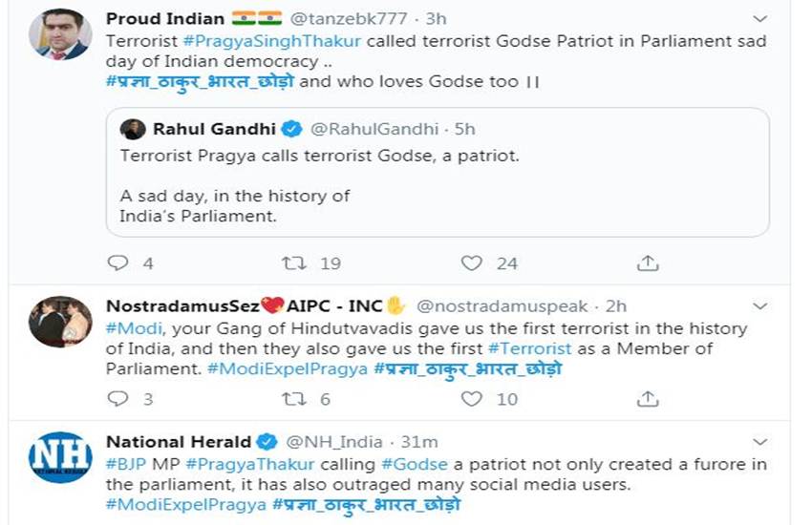Reply to Proud Indian's tweet
Screen dimensions: 812x525
pyautogui.click(x=117, y=262)
